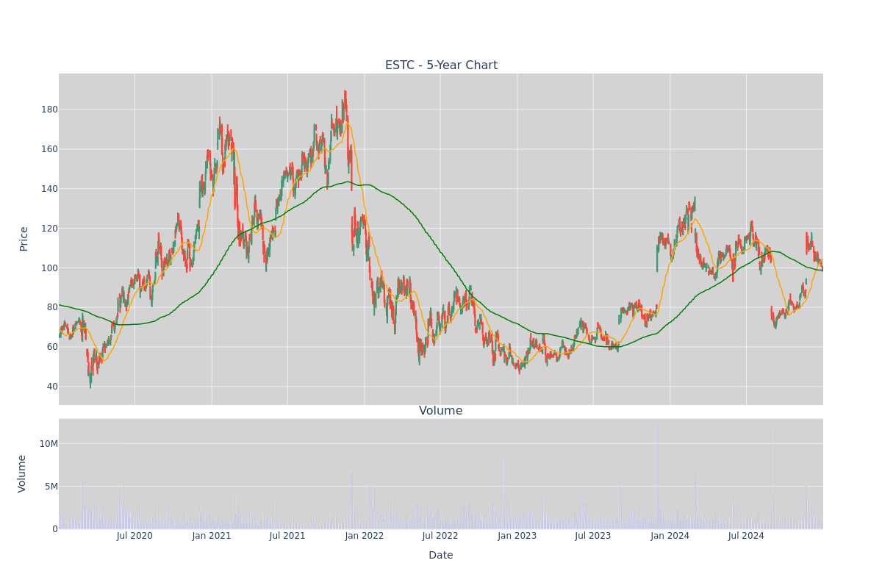This screenshot has height=588, width=882.
Task: Click the 'Price' y-axis label
Action: (24, 239)
